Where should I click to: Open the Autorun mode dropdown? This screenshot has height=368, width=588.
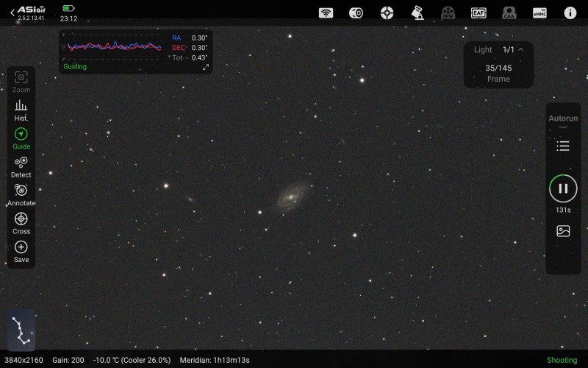click(x=563, y=121)
